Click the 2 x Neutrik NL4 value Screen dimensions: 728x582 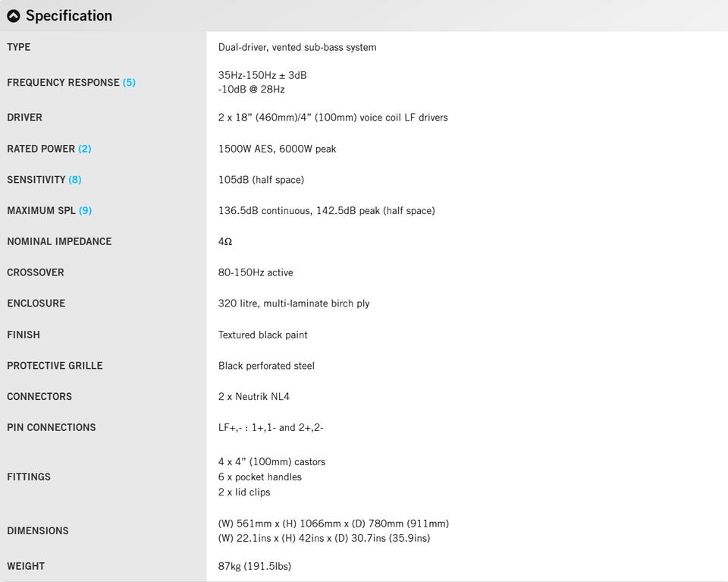pyautogui.click(x=254, y=397)
